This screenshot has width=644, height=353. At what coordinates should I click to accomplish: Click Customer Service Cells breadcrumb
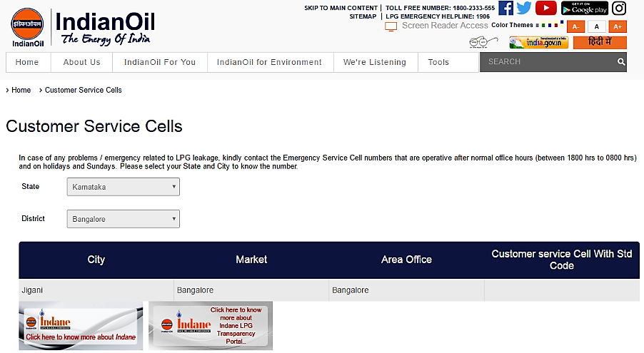tap(84, 90)
